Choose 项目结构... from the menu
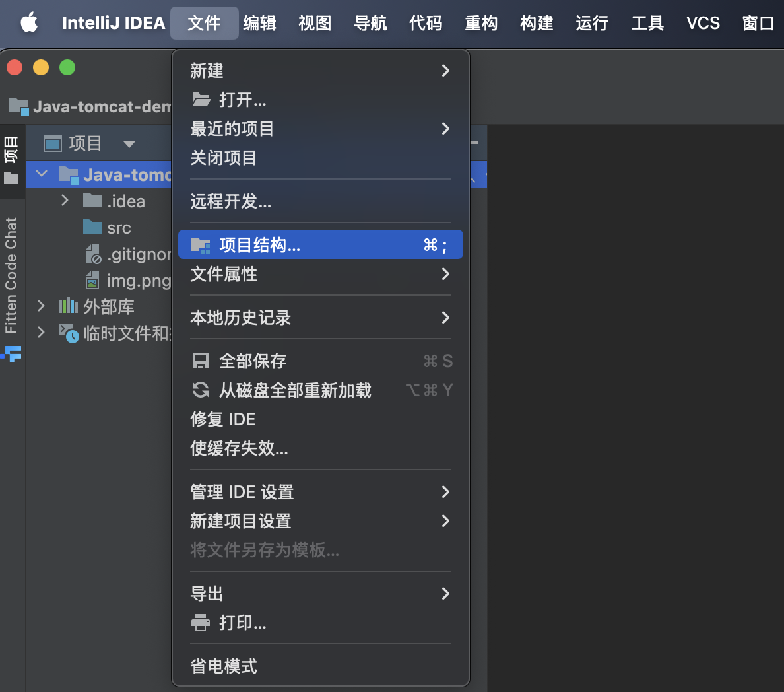784x692 pixels. (320, 245)
